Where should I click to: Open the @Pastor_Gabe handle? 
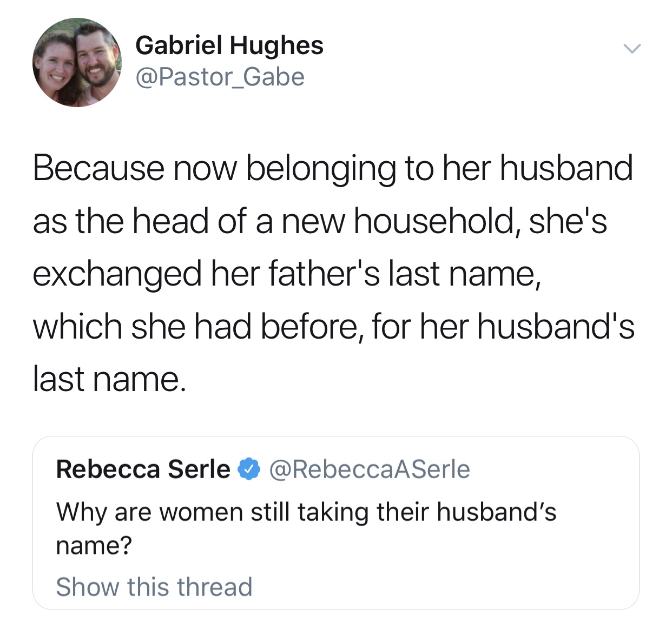coord(220,77)
